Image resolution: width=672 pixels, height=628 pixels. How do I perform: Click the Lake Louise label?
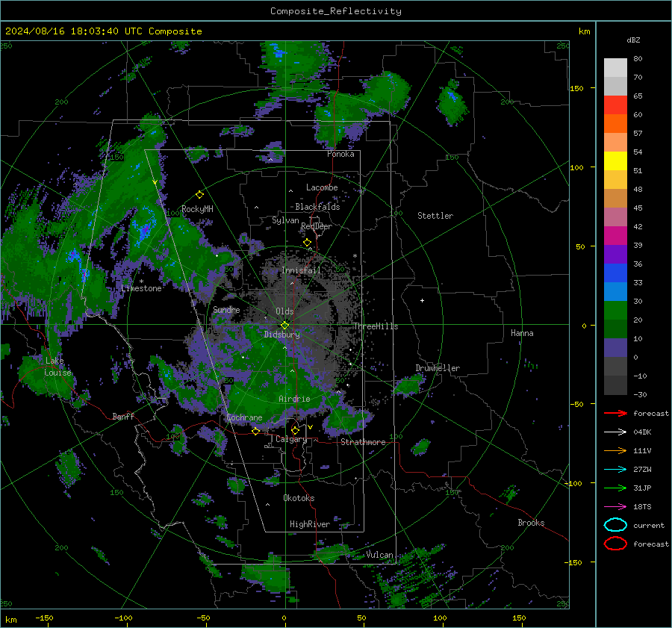[x=57, y=367]
